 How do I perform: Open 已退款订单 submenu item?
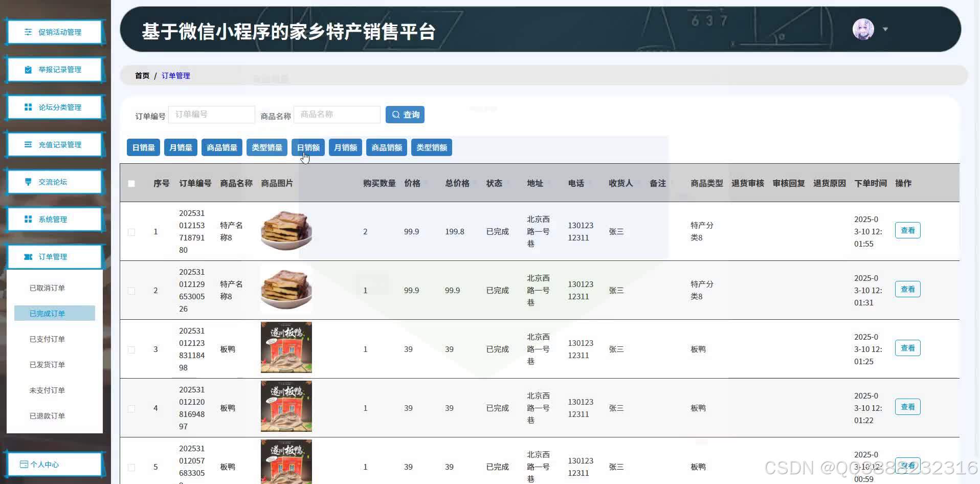47,415
